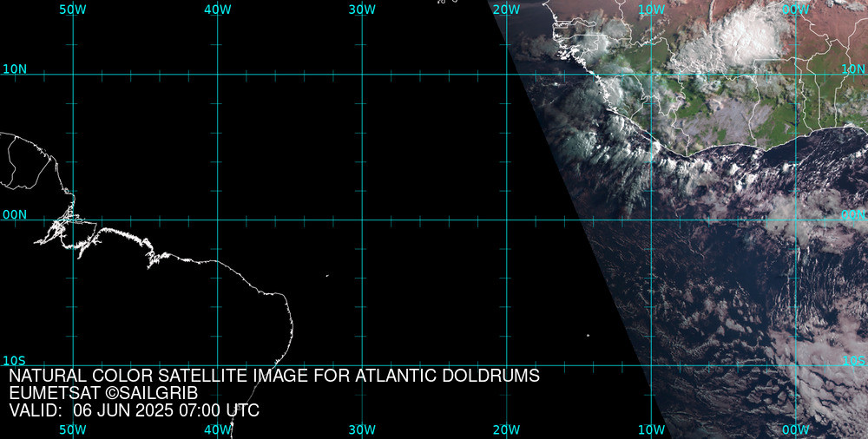Click the 30W label along the bottom edge

pos(362,430)
